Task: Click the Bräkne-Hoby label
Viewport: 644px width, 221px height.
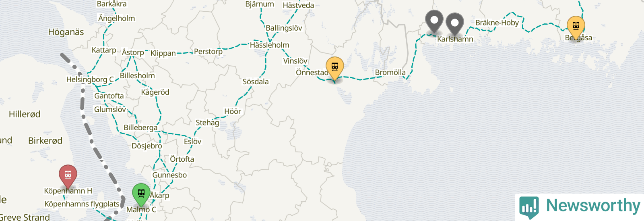Action: pyautogui.click(x=497, y=23)
